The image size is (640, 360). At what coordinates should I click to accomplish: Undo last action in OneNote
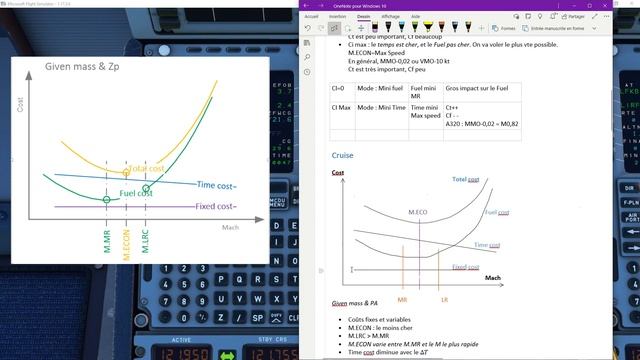[308, 28]
